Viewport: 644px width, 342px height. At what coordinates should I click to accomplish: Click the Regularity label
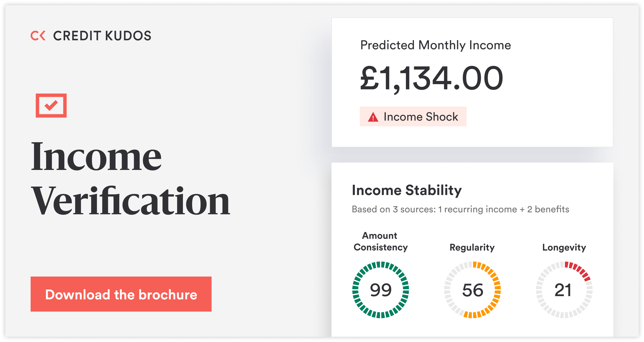[x=472, y=248]
